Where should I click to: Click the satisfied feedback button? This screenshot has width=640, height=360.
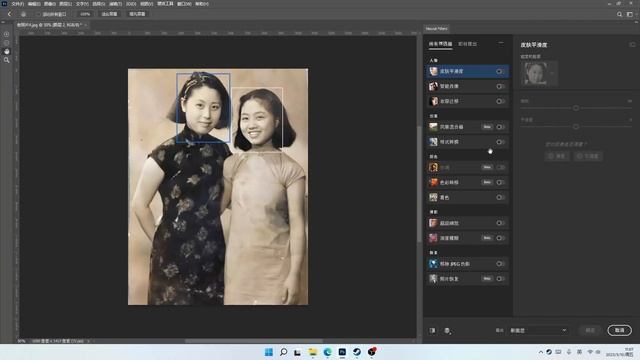tap(557, 156)
